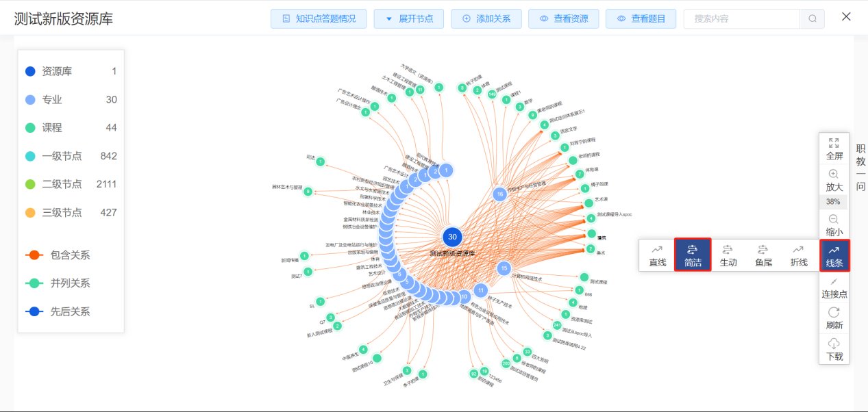Expand nodes via 展开节点 dropdown
This screenshot has height=412, width=868.
[x=409, y=19]
